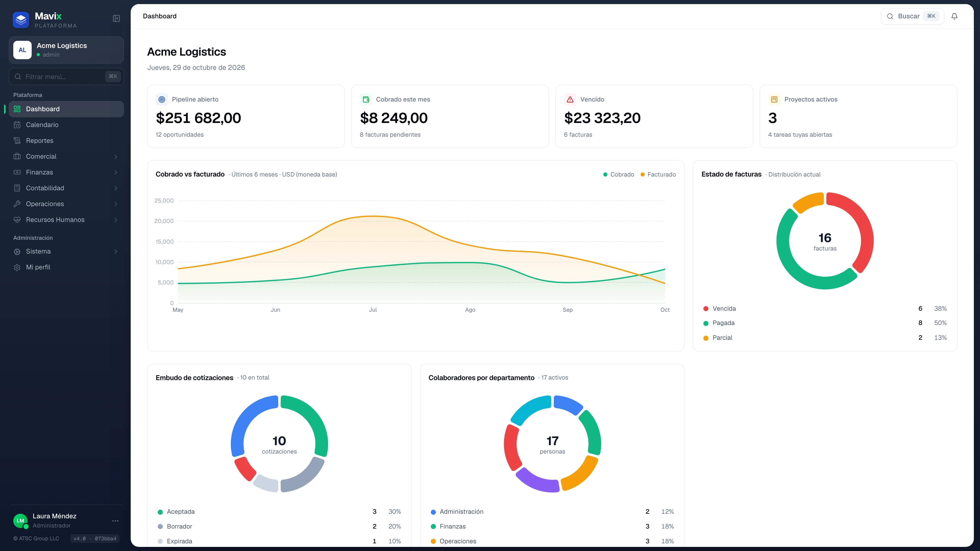
Task: Open notifications via the bell icon
Action: [x=954, y=16]
